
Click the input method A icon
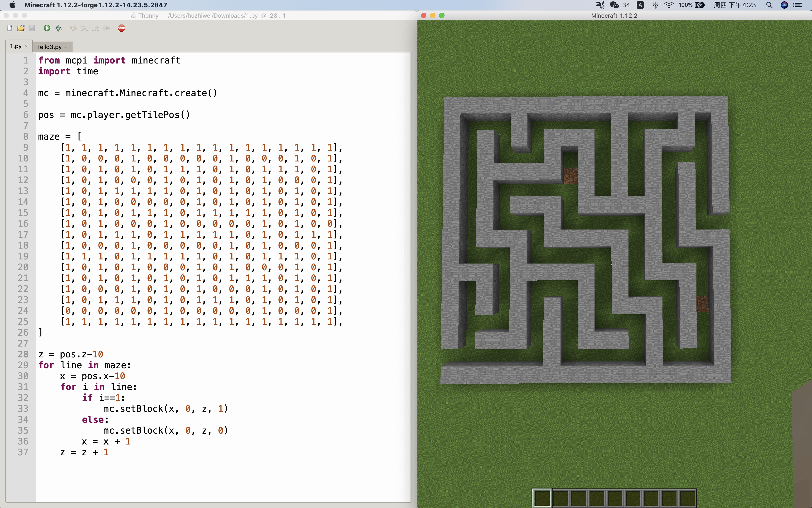640,5
